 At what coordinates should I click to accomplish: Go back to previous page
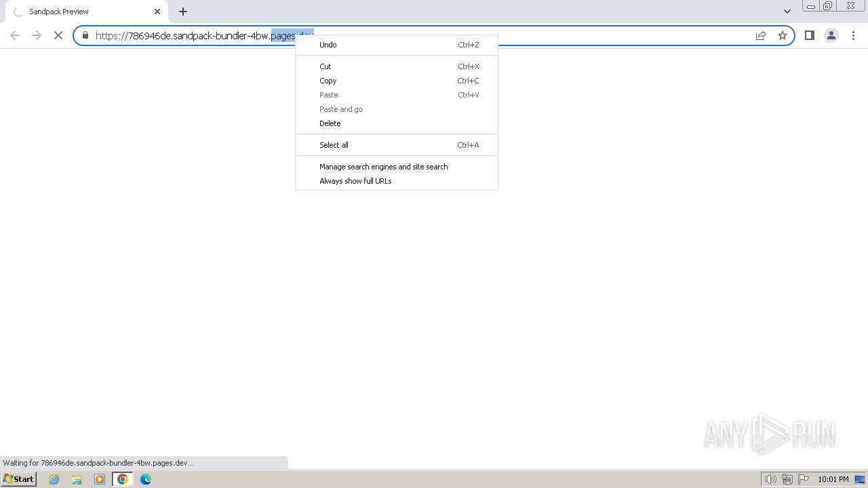(15, 35)
